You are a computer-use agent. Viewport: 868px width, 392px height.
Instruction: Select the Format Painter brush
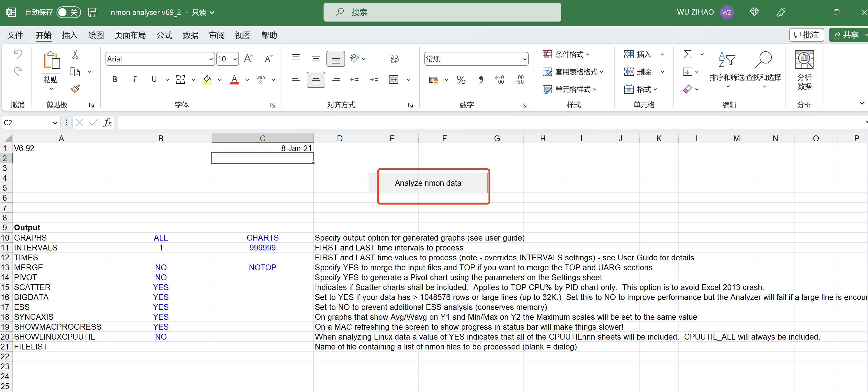point(75,89)
